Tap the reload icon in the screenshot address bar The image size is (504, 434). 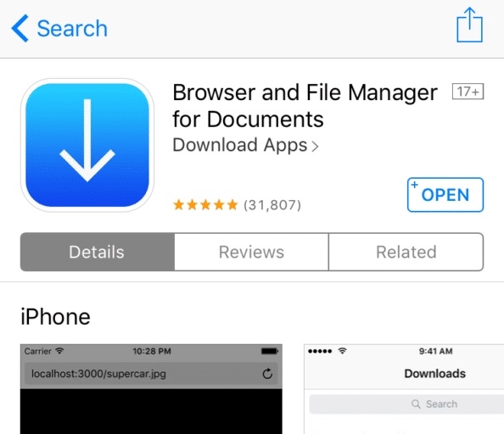pyautogui.click(x=267, y=374)
